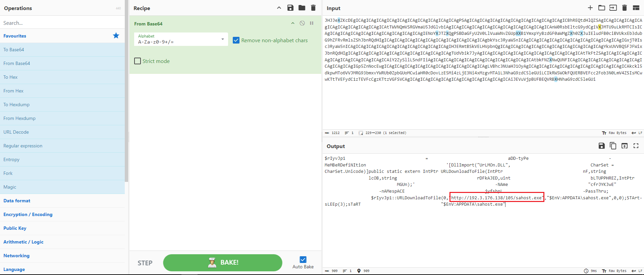Click the Operations panel title
The image size is (644, 275).
pos(18,8)
